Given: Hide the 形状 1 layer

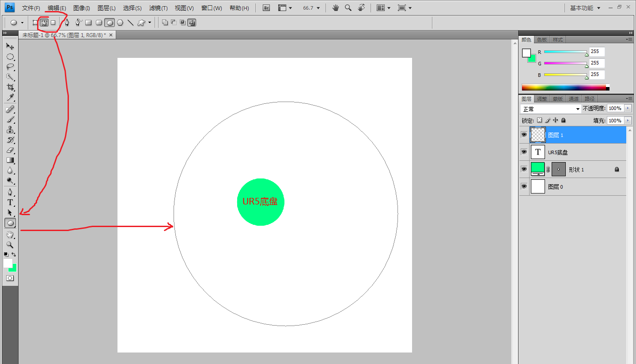Looking at the screenshot, I should click(524, 169).
